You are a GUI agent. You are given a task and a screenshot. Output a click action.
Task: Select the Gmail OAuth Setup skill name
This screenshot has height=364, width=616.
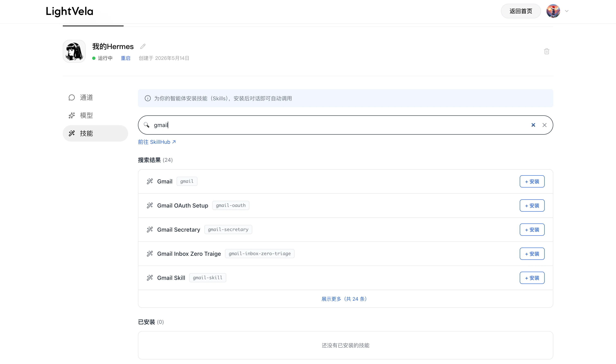pyautogui.click(x=183, y=205)
